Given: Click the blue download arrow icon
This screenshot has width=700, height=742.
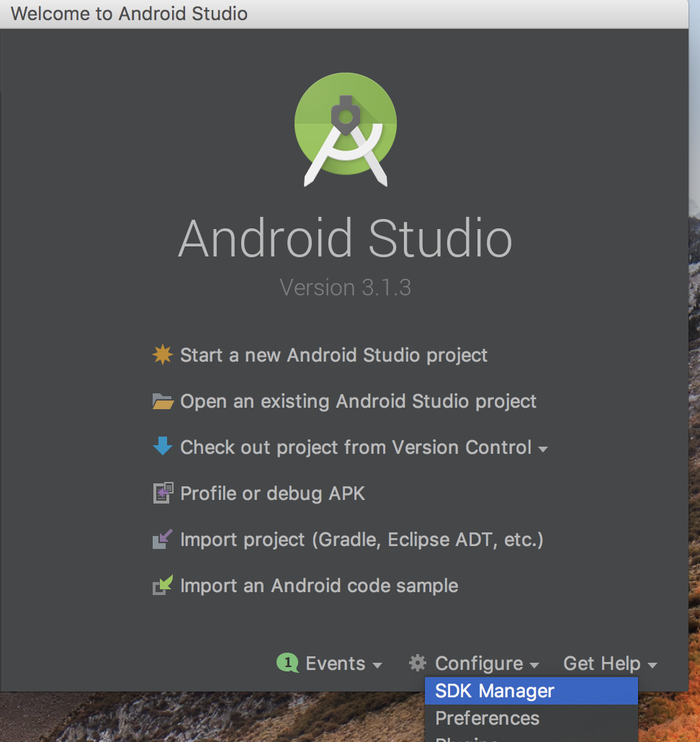Looking at the screenshot, I should [162, 447].
